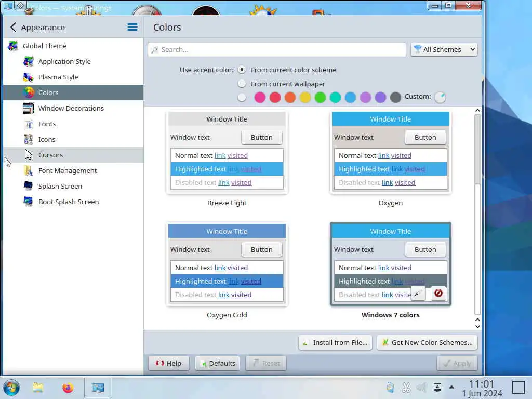Pick the blue accent color
The height and width of the screenshot is (399, 532).
coord(351,97)
